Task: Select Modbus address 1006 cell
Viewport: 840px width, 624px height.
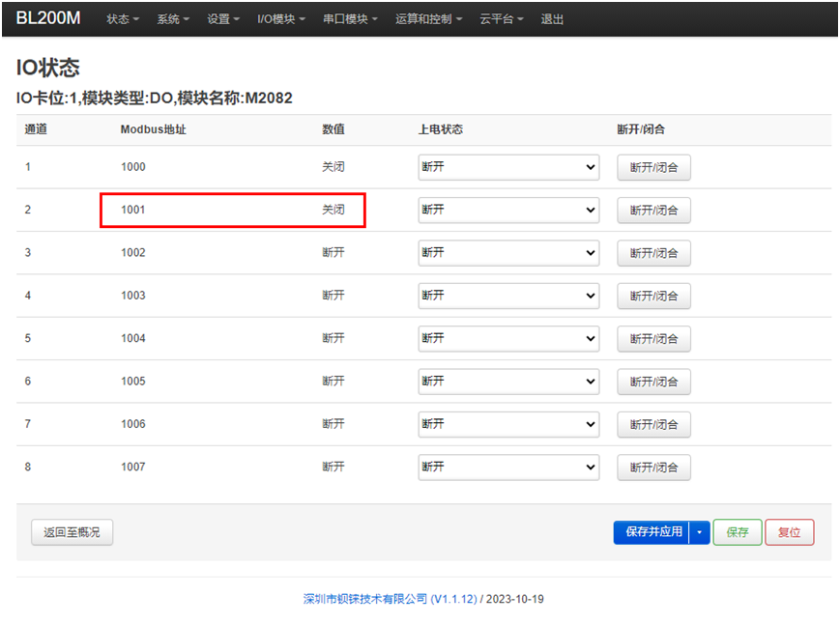Action: pyautogui.click(x=132, y=424)
